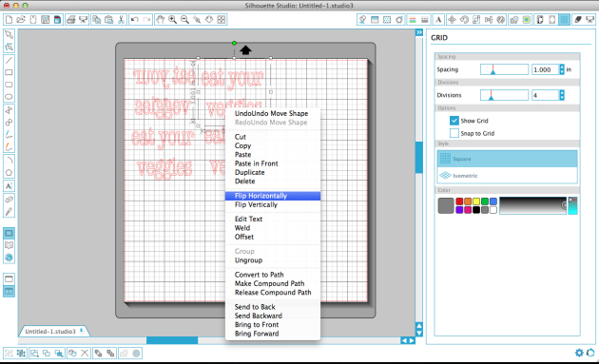The width and height of the screenshot is (599, 364).
Task: Choose Send to Back menu item
Action: 273,307
